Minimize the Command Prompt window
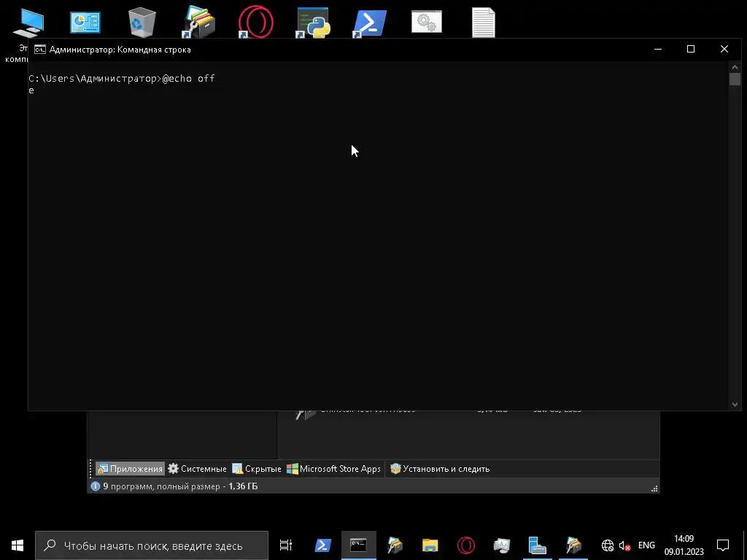 pyautogui.click(x=658, y=49)
